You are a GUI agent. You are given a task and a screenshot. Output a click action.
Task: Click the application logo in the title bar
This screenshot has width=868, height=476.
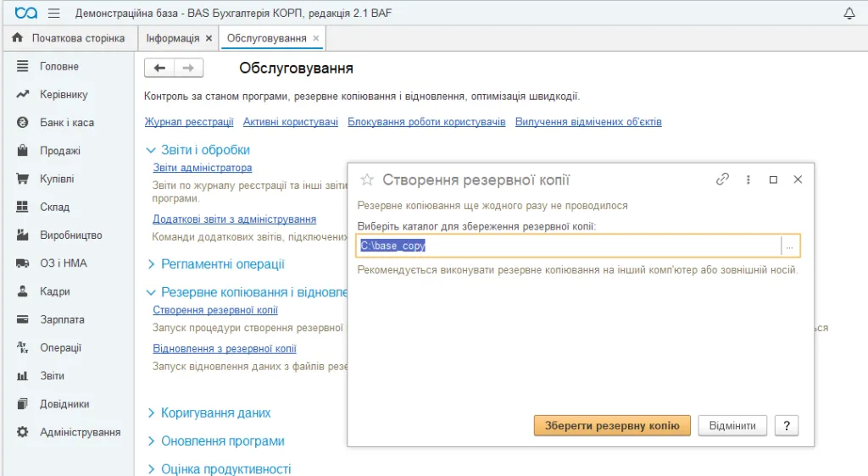[26, 13]
